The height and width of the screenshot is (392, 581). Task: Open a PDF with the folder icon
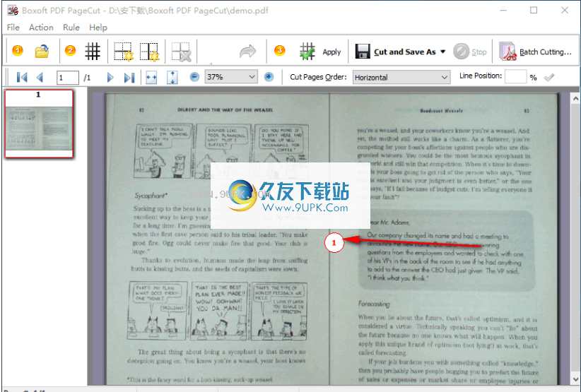coord(42,51)
